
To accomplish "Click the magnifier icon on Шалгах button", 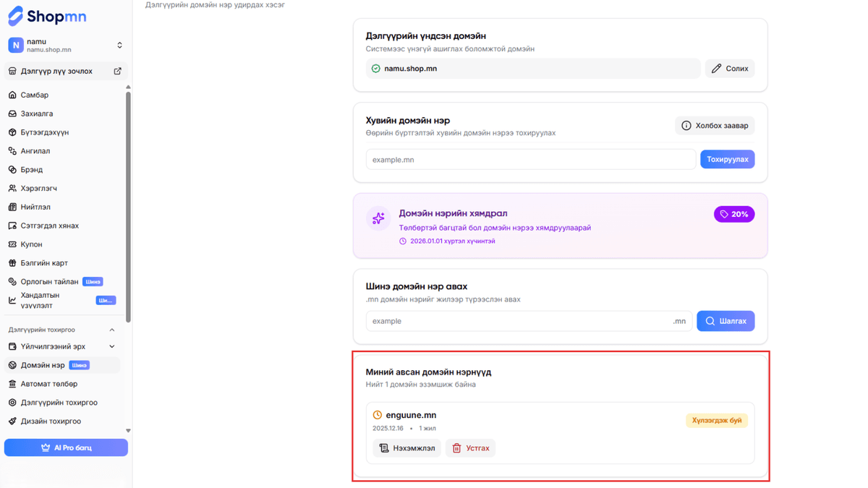I will point(710,321).
